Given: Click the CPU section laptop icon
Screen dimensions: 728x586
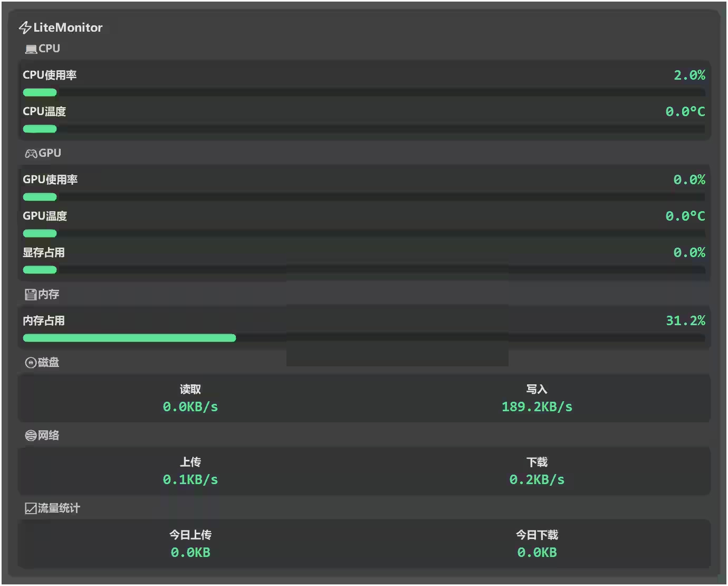Looking at the screenshot, I should tap(31, 49).
